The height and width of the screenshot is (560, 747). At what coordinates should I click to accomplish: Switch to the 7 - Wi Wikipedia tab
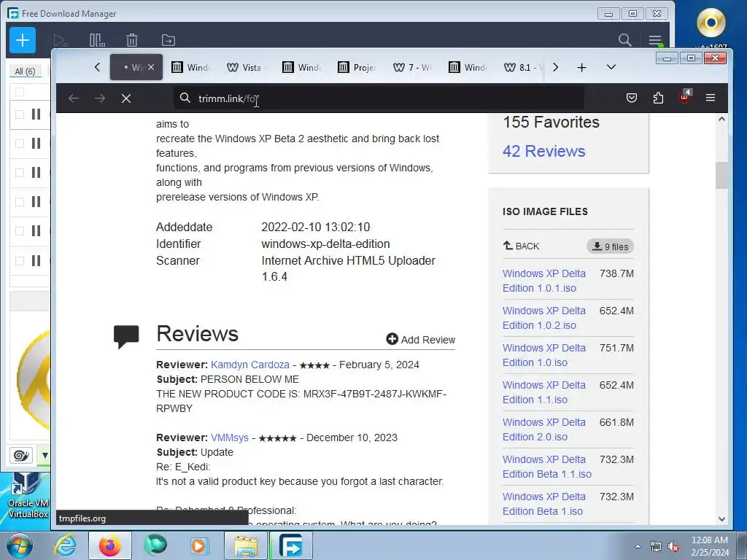pos(412,68)
